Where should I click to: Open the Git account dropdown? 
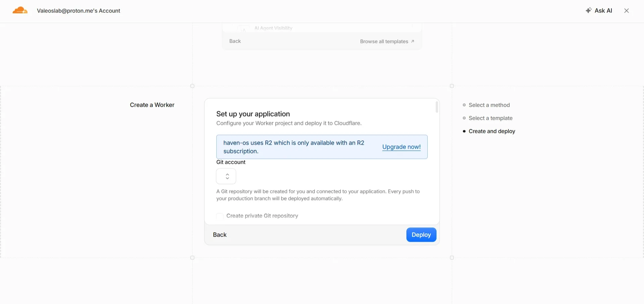click(226, 176)
